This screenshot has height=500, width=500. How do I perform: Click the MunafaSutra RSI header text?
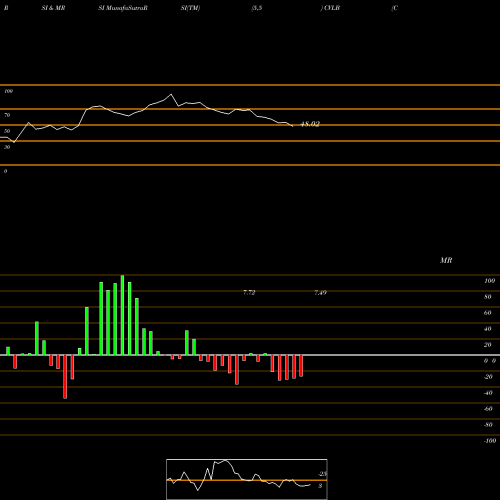(123, 8)
